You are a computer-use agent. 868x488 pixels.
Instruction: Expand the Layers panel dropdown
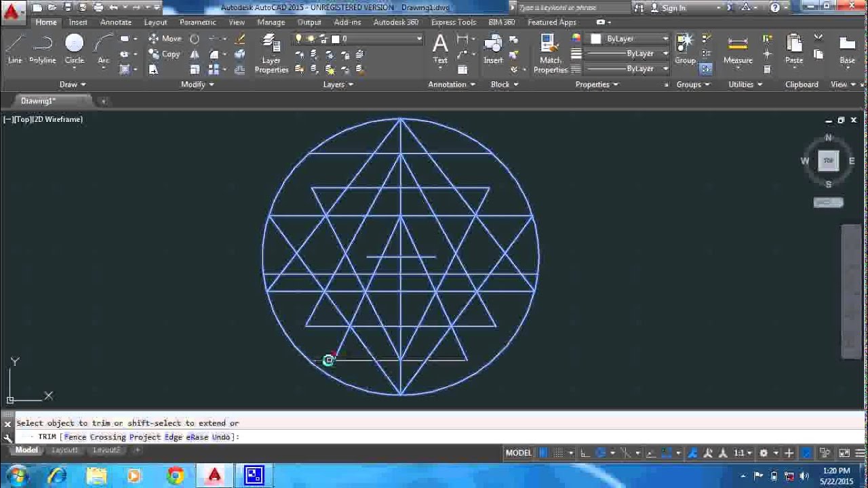point(338,84)
